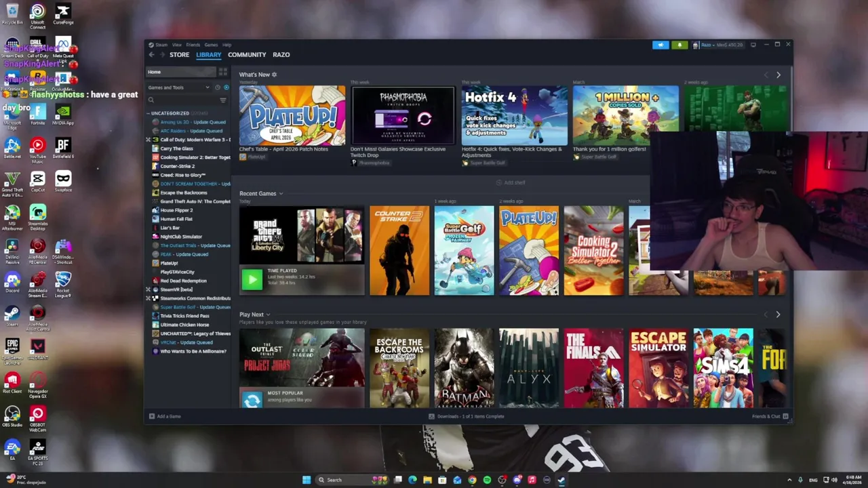Image resolution: width=868 pixels, height=488 pixels.
Task: Open DaVinci Resolve desktop icon
Action: pos(12,250)
